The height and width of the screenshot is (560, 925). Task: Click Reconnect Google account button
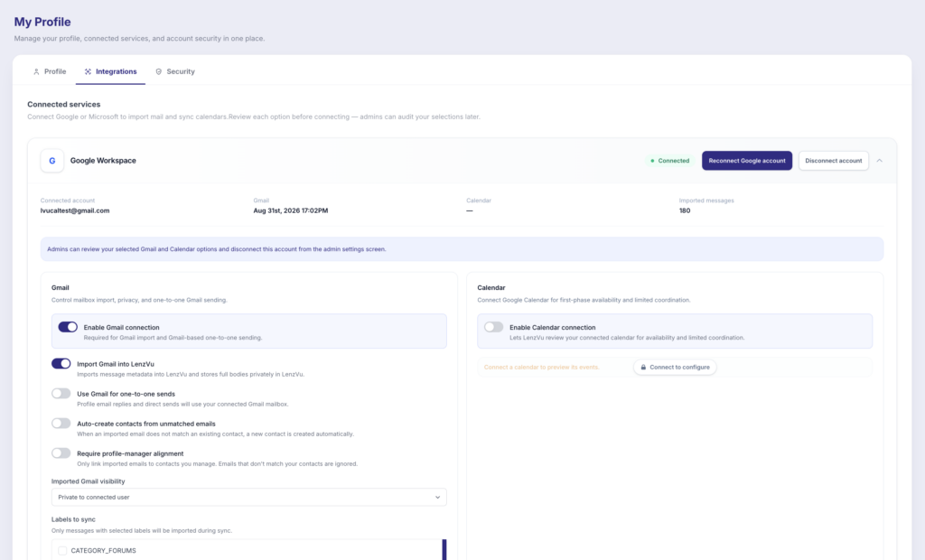(747, 161)
